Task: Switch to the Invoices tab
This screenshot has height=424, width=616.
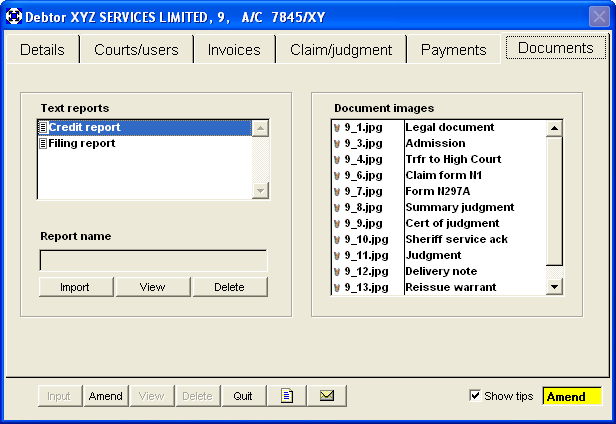Action: pos(234,50)
